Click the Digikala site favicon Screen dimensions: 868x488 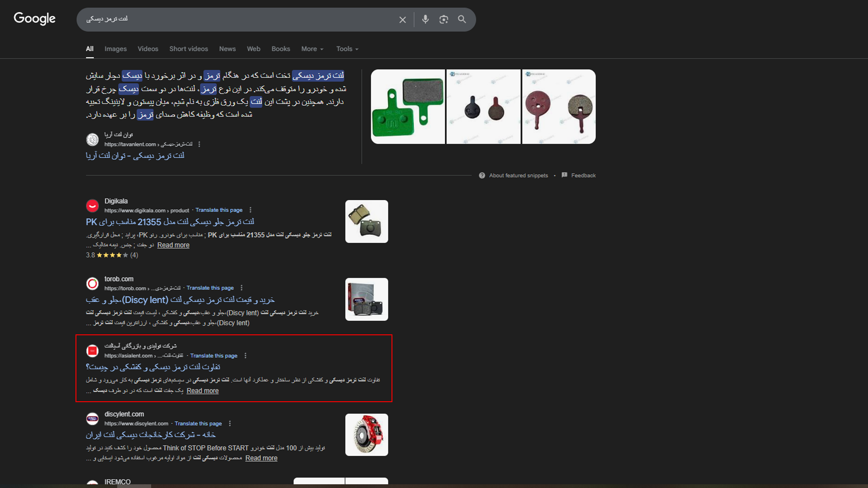pyautogui.click(x=92, y=206)
